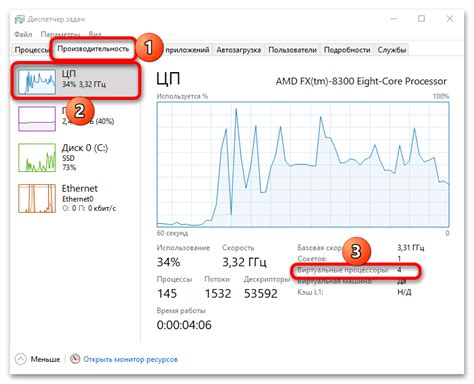Click the 34% usage value
The width and height of the screenshot is (474, 384).
coord(168,262)
